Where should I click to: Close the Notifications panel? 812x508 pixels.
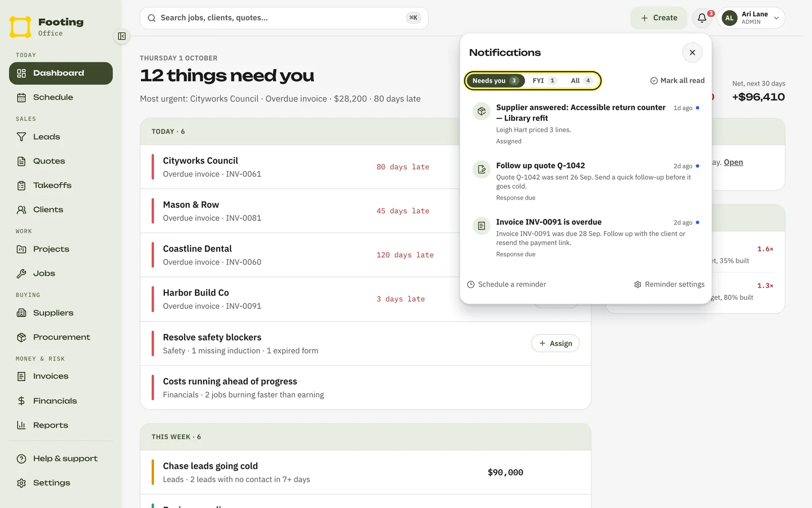692,52
